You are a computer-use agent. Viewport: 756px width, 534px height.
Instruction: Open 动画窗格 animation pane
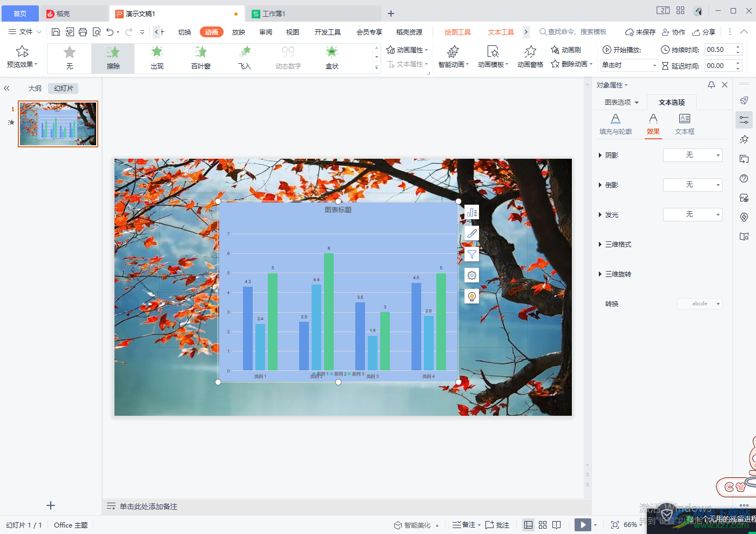point(530,57)
